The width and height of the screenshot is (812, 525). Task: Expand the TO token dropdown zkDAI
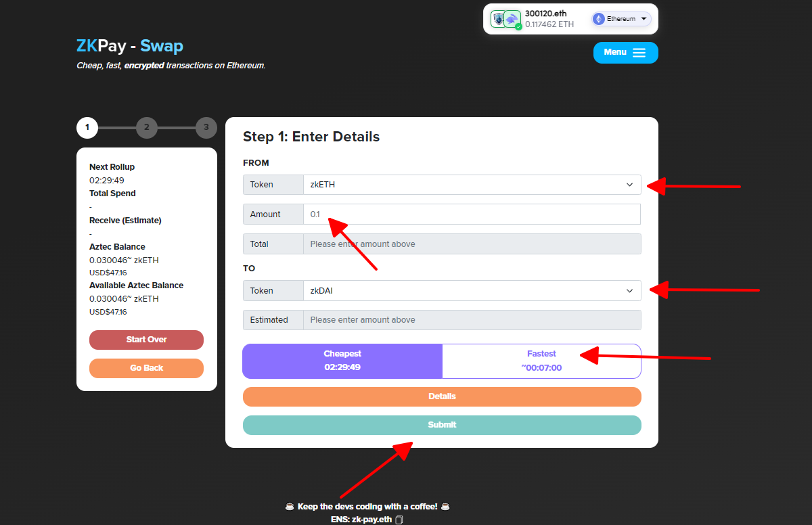(472, 290)
